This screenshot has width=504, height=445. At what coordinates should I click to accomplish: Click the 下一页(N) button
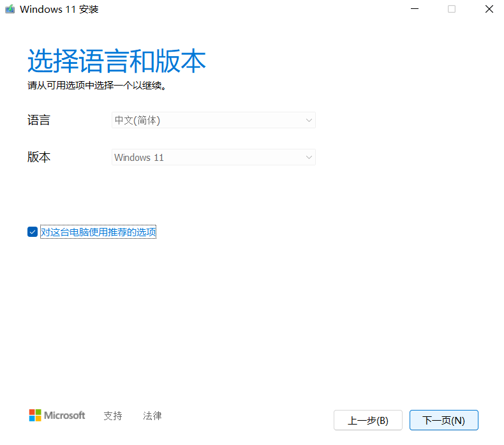pos(443,420)
